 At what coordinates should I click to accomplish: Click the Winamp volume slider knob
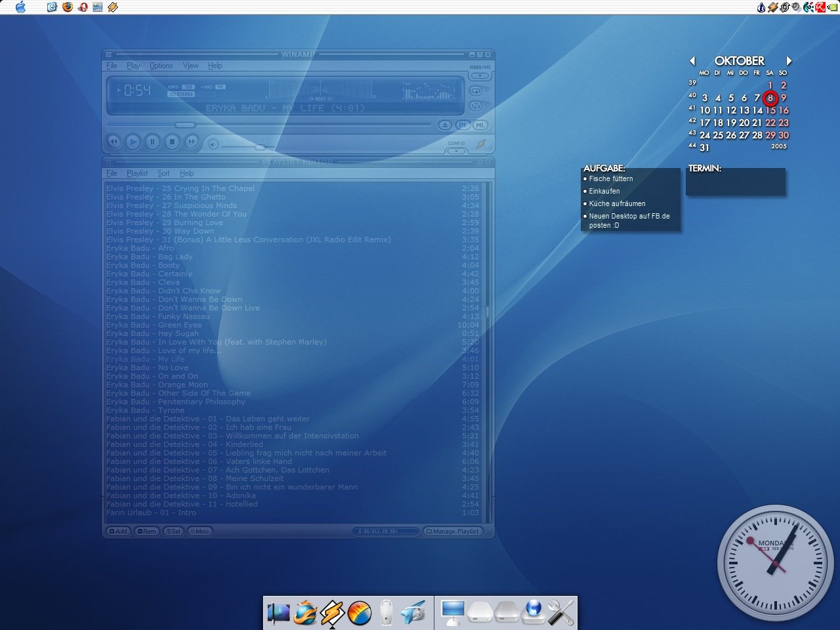point(260,147)
